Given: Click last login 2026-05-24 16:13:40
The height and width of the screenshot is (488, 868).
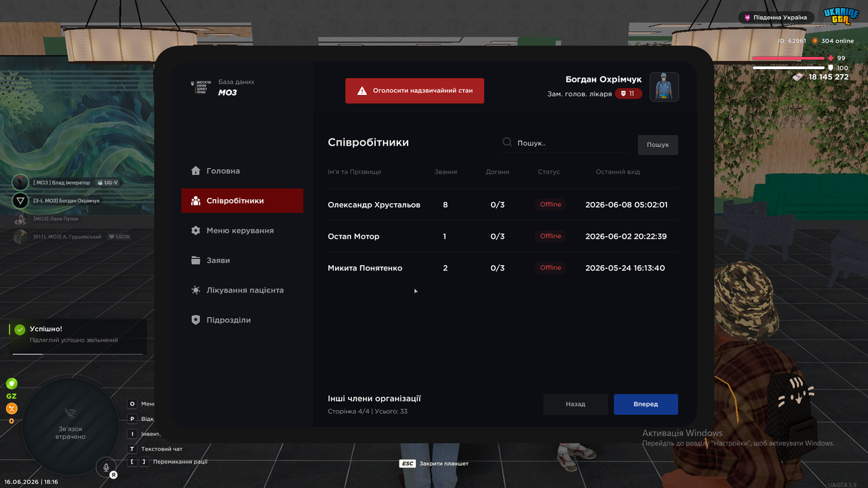Looking at the screenshot, I should point(625,268).
